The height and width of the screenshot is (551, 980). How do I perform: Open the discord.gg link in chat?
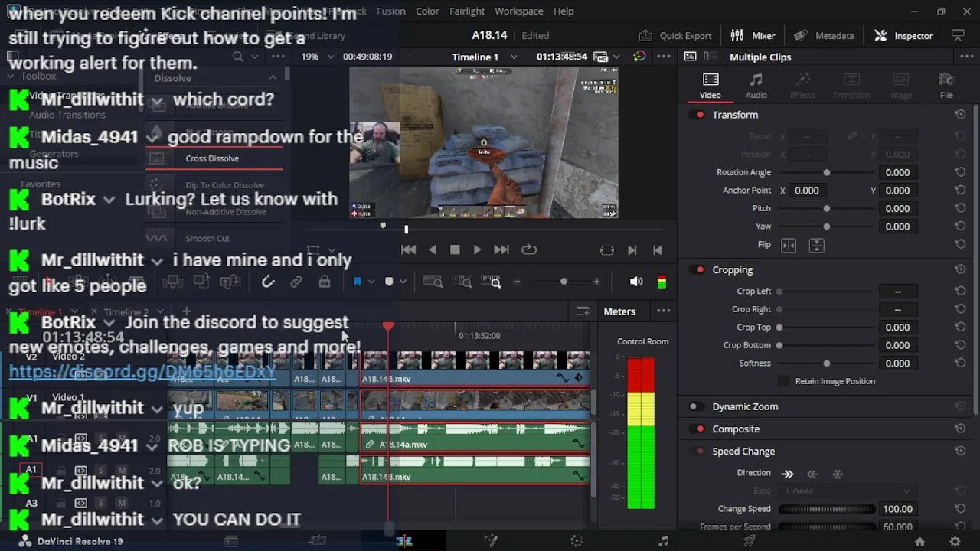142,373
